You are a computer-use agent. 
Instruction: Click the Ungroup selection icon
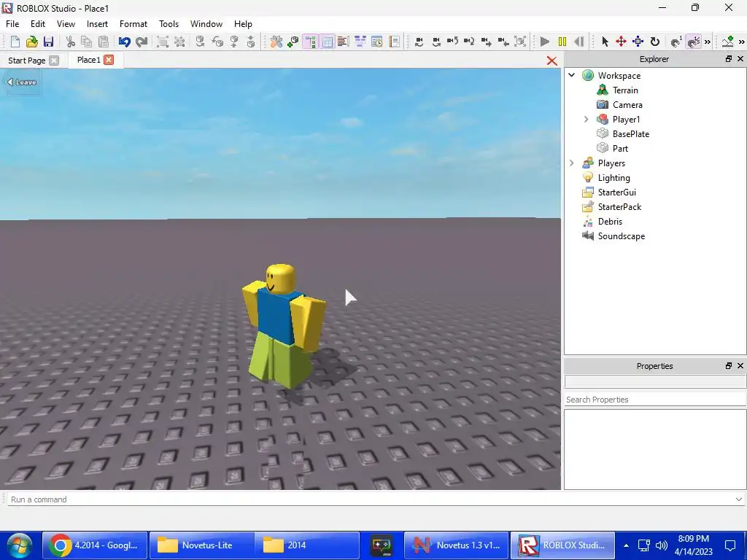click(179, 42)
